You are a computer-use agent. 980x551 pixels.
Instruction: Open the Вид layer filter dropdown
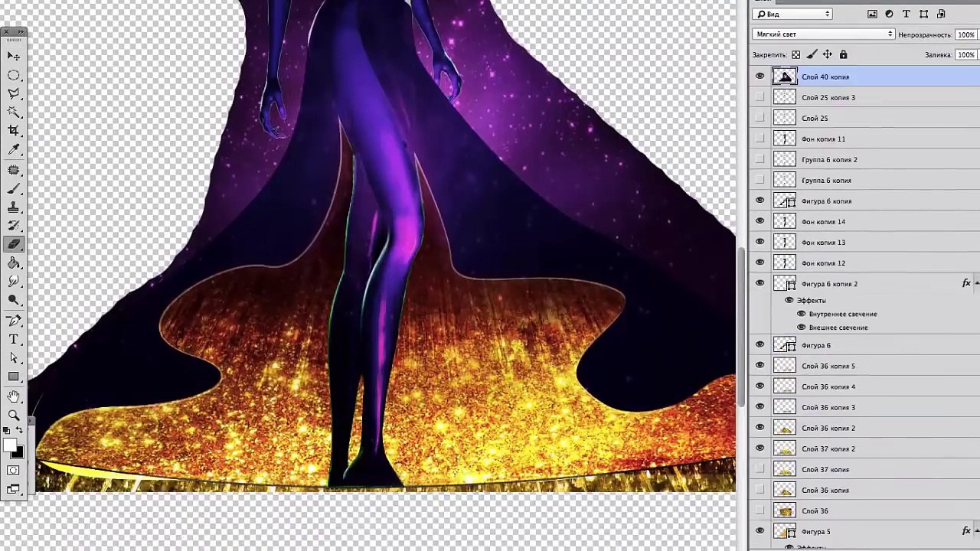[792, 14]
